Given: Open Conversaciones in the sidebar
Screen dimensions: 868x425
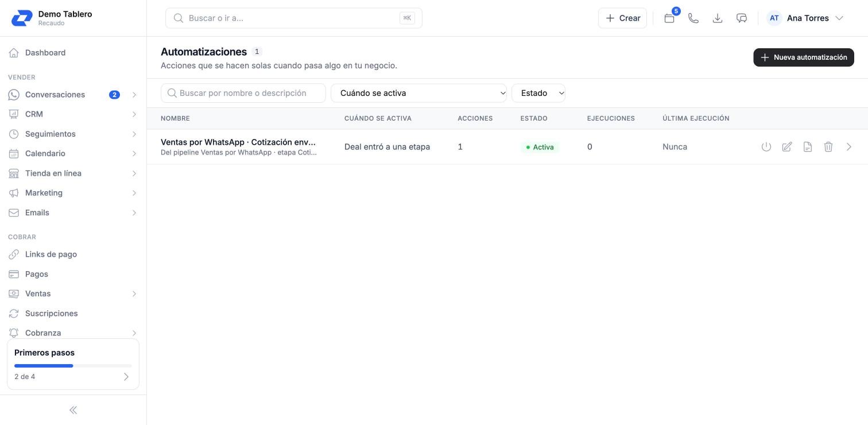Looking at the screenshot, I should pyautogui.click(x=73, y=95).
